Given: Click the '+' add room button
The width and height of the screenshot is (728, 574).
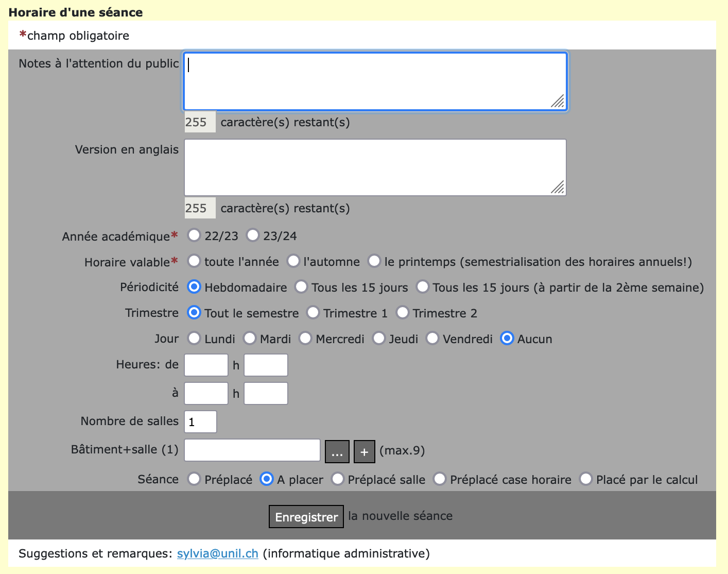Looking at the screenshot, I should coord(365,452).
